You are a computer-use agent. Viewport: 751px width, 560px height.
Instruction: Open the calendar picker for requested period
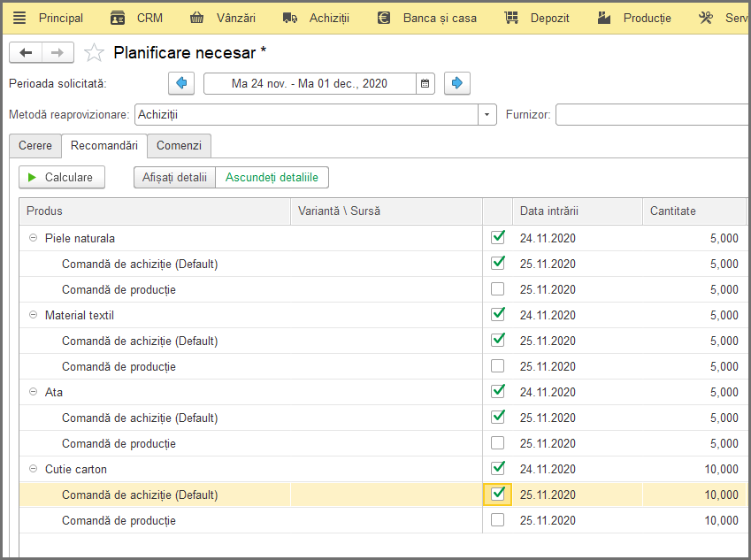(425, 83)
